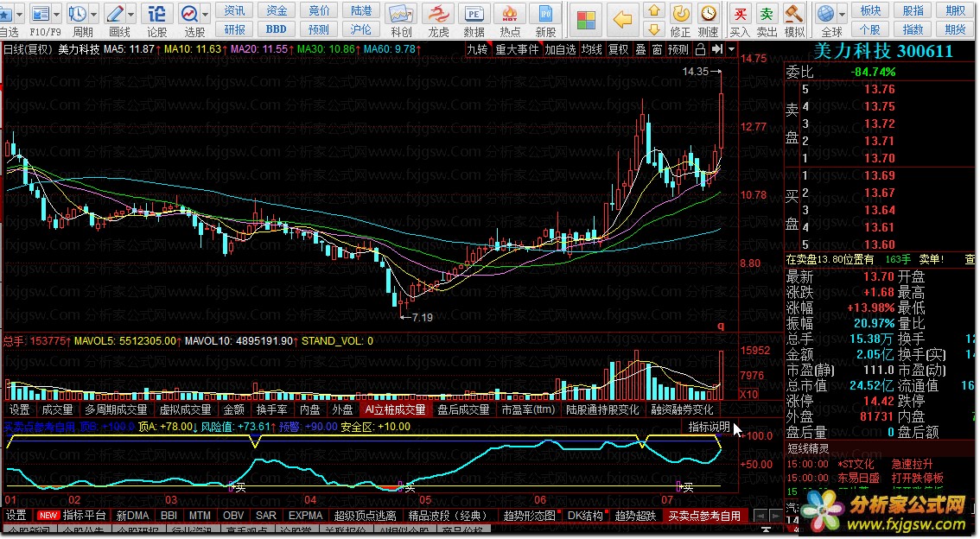Click the 竞价 auction button
The width and height of the screenshot is (980, 539).
point(319,10)
